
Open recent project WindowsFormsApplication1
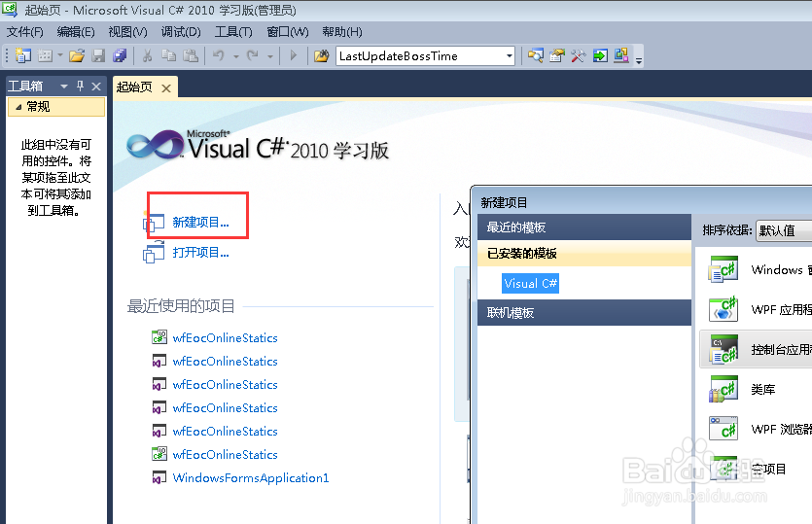(x=251, y=478)
